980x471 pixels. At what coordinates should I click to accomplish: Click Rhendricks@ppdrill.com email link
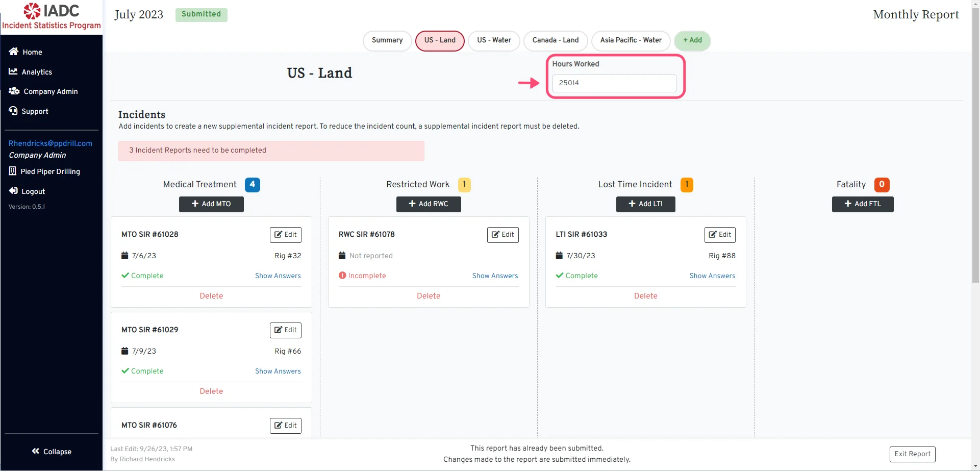[x=51, y=143]
